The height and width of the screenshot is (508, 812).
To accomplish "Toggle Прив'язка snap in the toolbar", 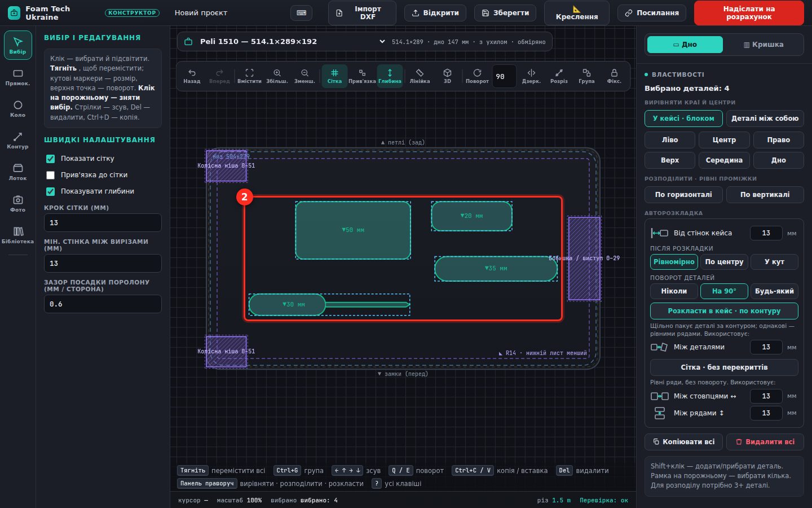I will [362, 76].
